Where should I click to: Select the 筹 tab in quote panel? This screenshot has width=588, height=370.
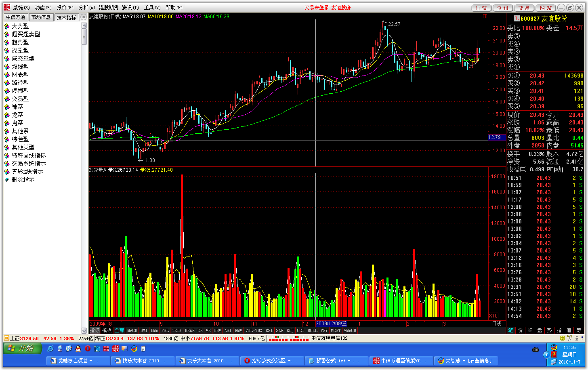tap(579, 330)
